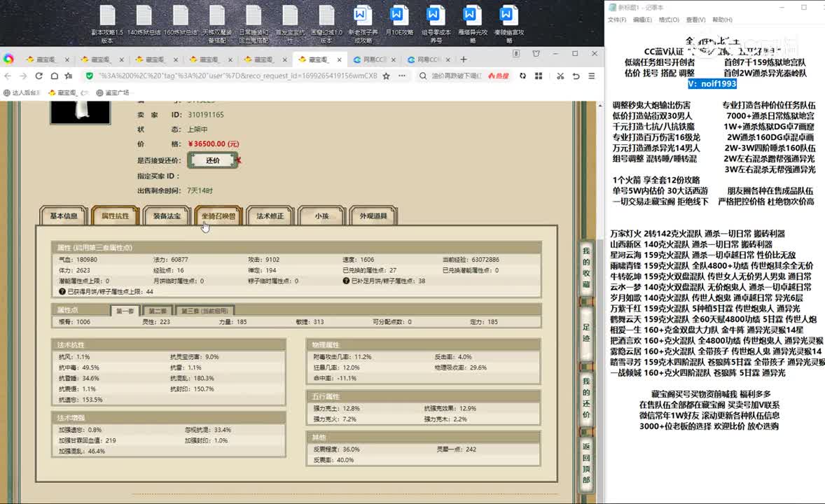This screenshot has width=825, height=504.
Task: Click the highlighted text V: noif1993 in Notepad
Action: [x=712, y=83]
